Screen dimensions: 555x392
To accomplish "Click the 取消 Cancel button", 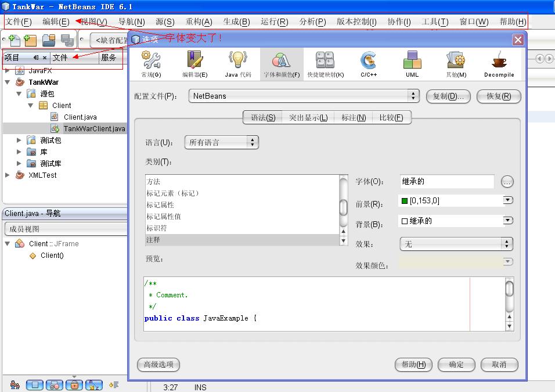I will click(x=499, y=364).
